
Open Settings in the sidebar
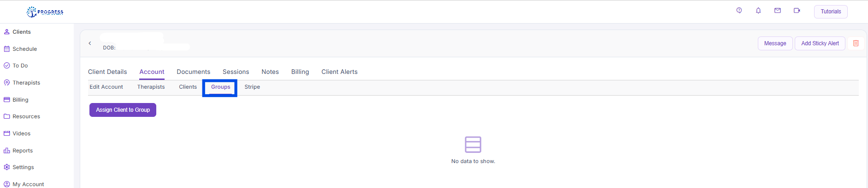(23, 167)
